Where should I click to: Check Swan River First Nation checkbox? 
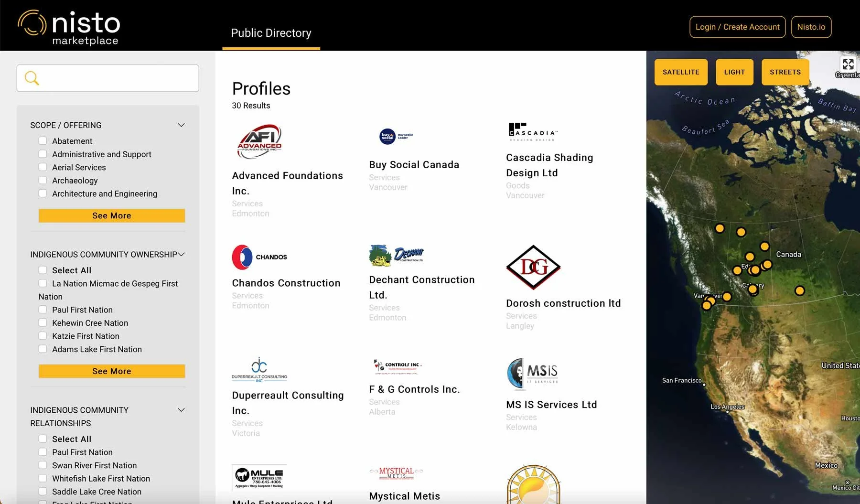[x=43, y=465]
